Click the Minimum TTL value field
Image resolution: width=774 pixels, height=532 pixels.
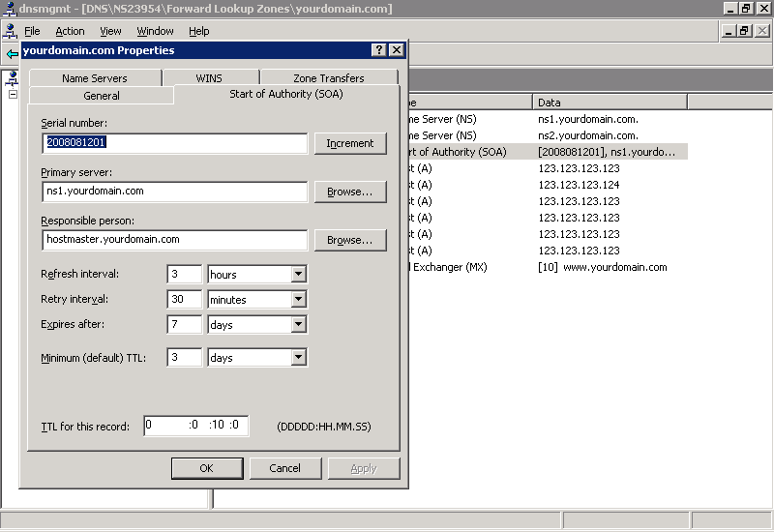[x=185, y=357]
